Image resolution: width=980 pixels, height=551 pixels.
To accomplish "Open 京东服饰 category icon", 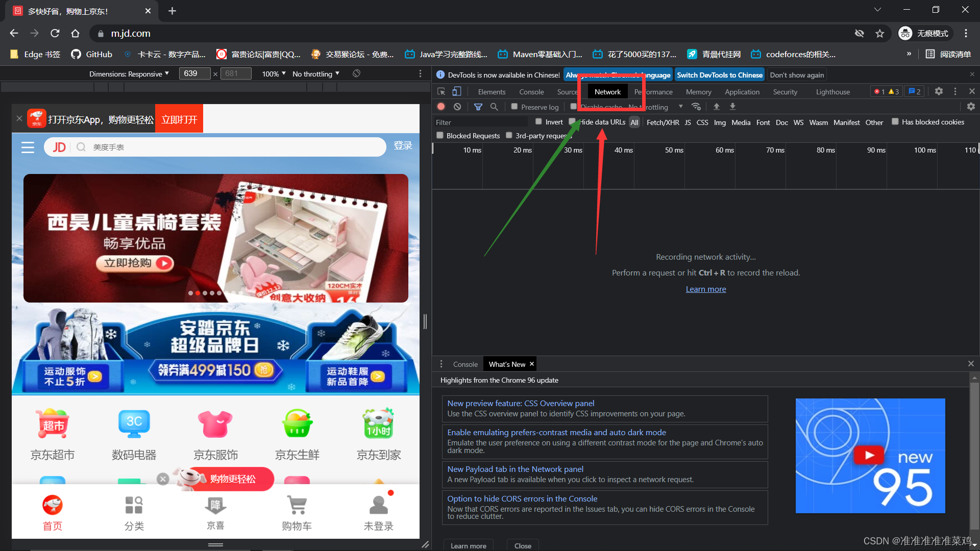I will click(x=215, y=423).
